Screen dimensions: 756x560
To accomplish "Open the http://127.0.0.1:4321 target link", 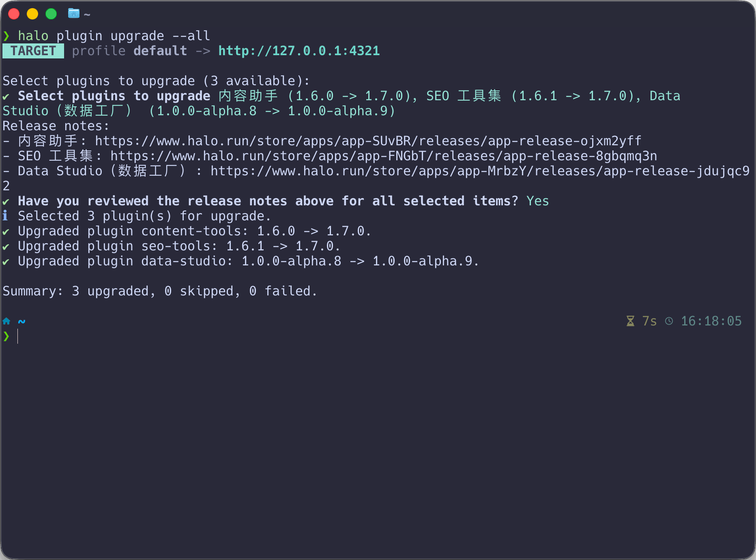I will 299,51.
